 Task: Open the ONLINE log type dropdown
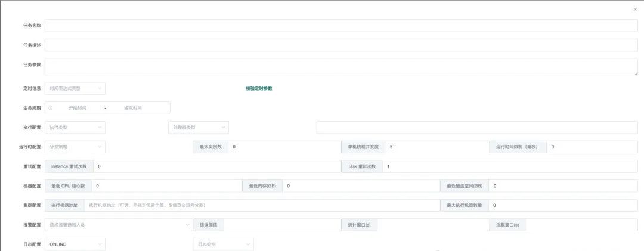pos(75,244)
